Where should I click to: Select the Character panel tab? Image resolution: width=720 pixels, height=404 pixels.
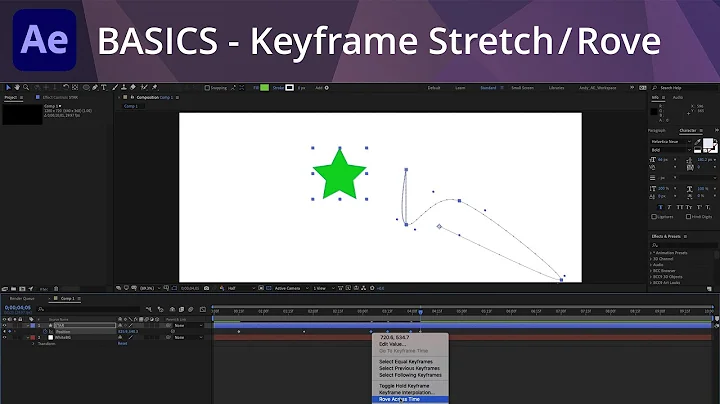[x=688, y=131]
